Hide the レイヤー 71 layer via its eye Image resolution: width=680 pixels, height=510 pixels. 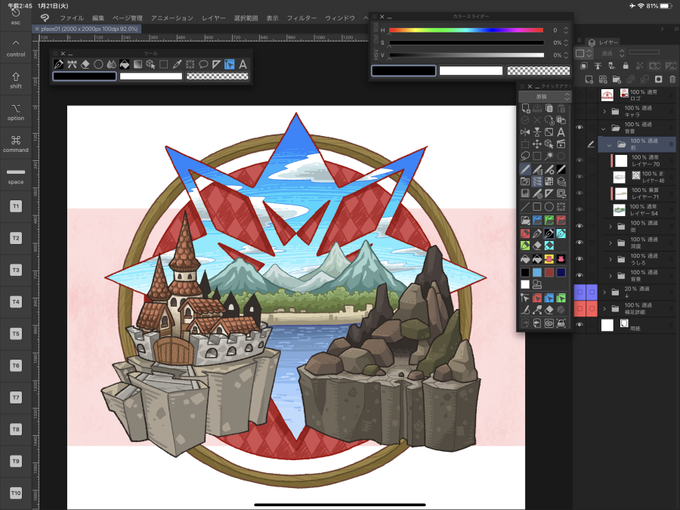tap(579, 193)
